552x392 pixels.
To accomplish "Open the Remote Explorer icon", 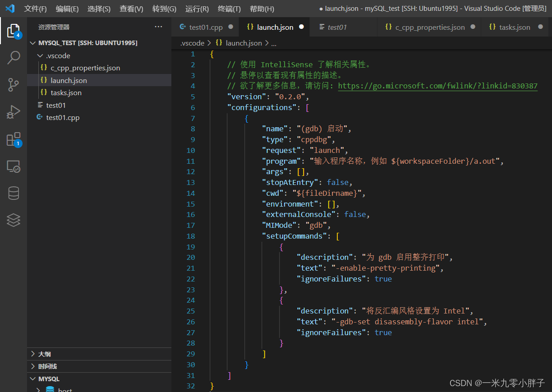I will [14, 166].
